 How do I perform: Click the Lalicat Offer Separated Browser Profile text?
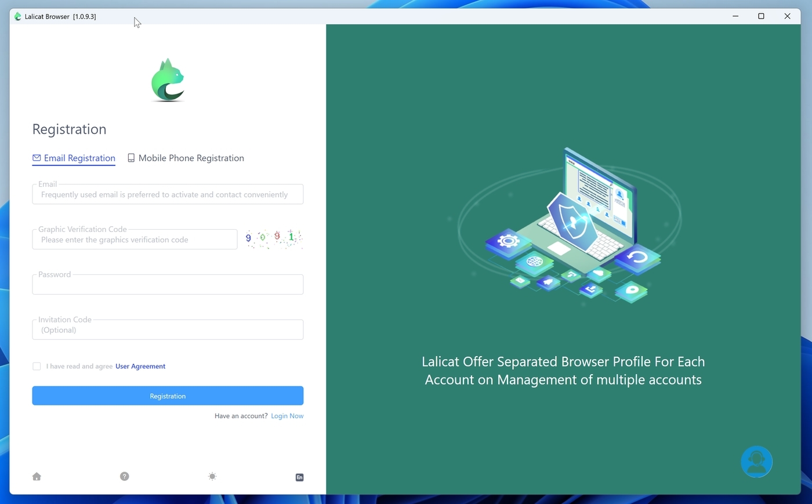coord(563,371)
